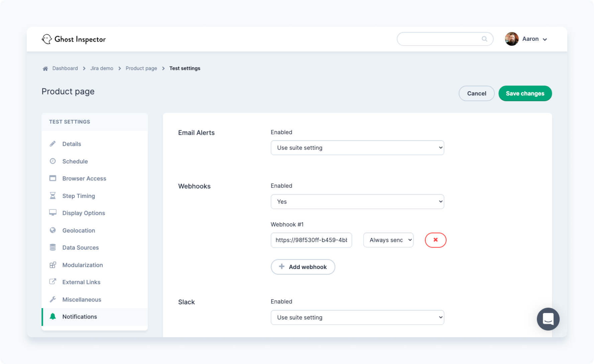The width and height of the screenshot is (594, 364).
Task: Open Data Sources via the database icon
Action: pos(53,247)
